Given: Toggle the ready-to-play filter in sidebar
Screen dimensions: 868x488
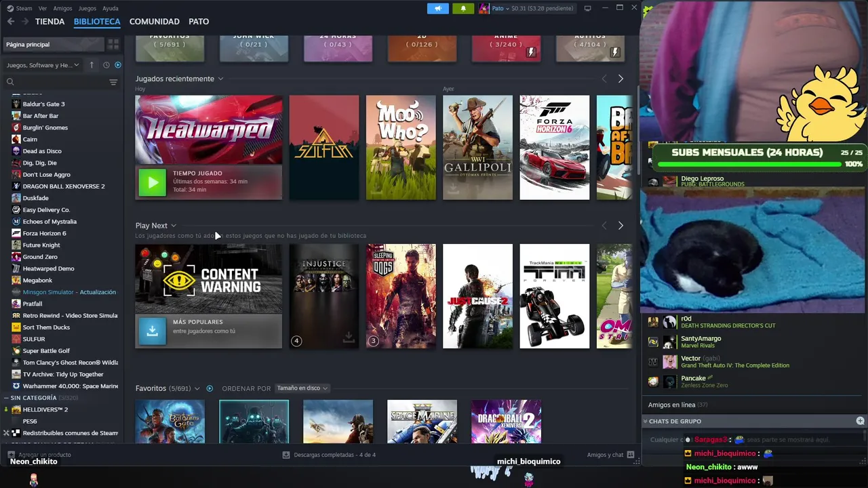Looking at the screenshot, I should pyautogui.click(x=118, y=65).
